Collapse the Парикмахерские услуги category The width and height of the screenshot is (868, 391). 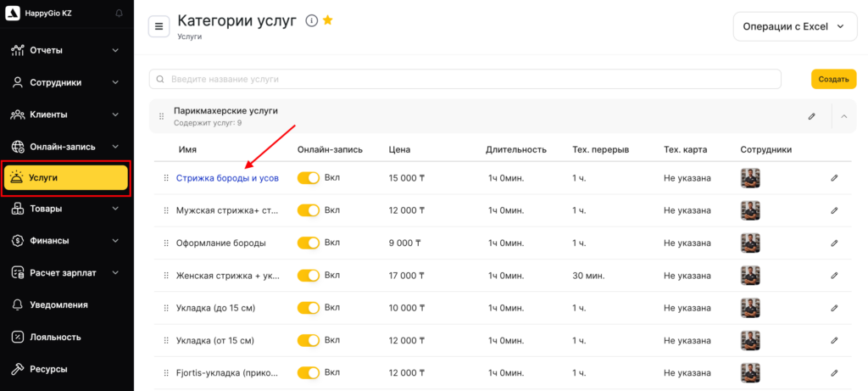point(844,116)
